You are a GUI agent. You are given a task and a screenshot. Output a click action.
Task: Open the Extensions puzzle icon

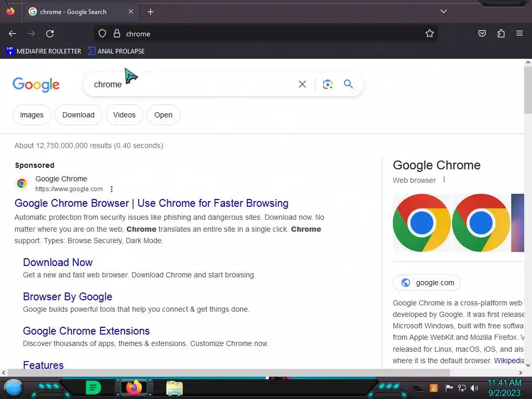click(501, 33)
